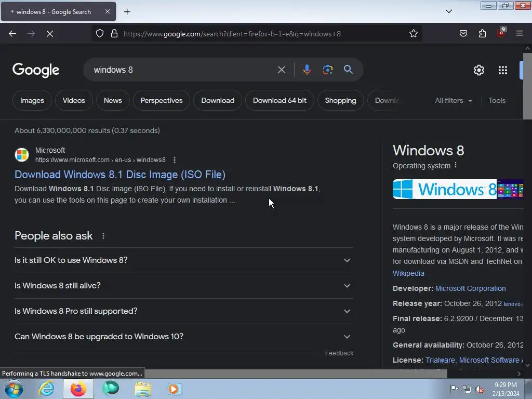This screenshot has height=399, width=532.
Task: Open the Firefox extensions puzzle icon
Action: (482, 34)
